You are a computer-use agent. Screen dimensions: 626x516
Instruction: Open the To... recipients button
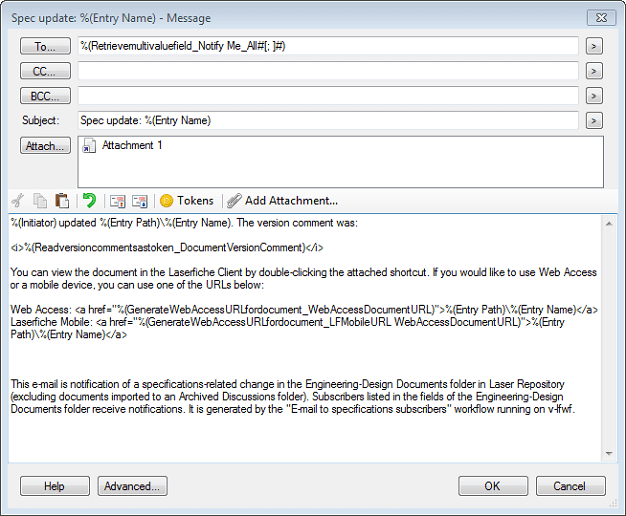coord(45,46)
